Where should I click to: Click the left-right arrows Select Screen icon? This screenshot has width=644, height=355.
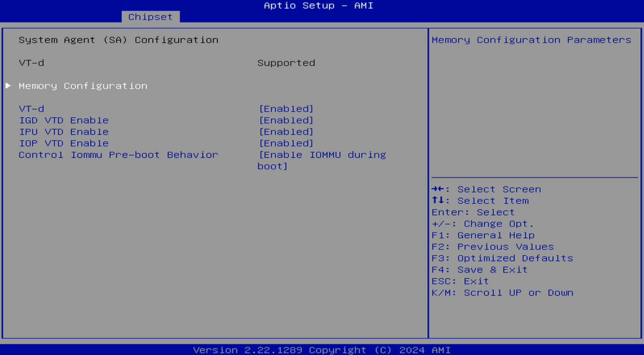coord(438,189)
